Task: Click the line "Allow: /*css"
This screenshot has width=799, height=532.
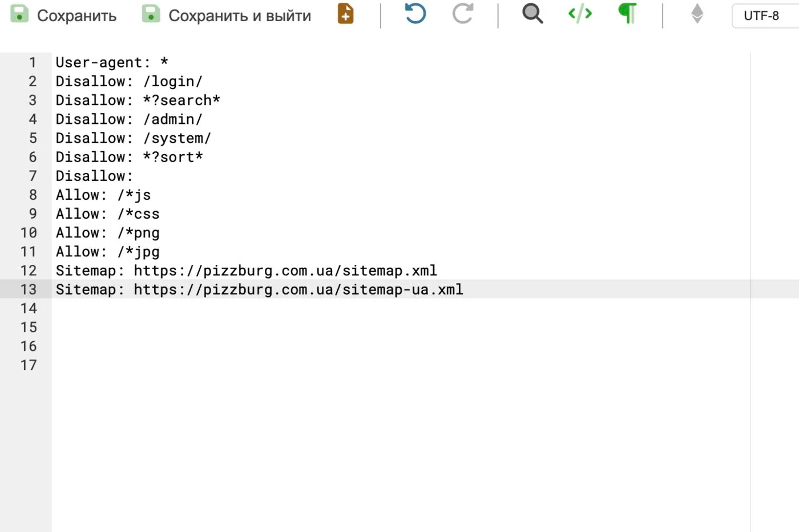Action: [x=108, y=213]
